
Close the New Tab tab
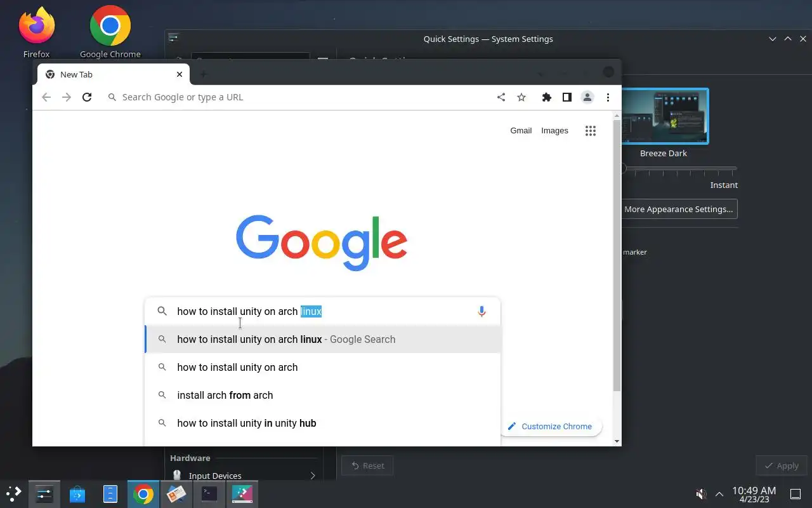180,74
